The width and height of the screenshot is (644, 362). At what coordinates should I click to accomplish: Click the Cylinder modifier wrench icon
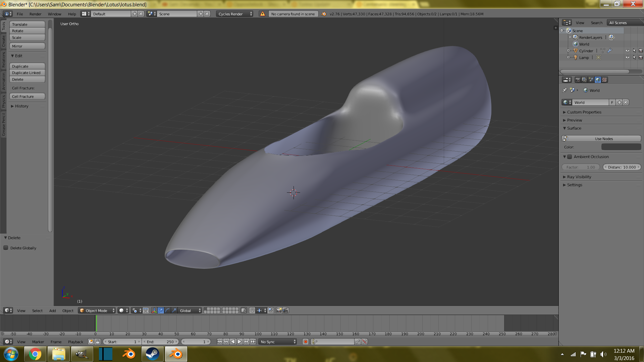[609, 51]
